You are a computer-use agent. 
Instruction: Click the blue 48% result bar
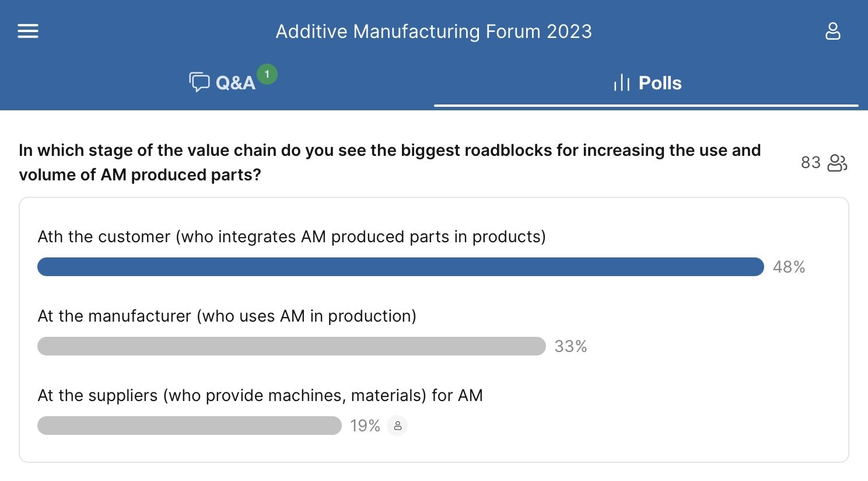400,267
